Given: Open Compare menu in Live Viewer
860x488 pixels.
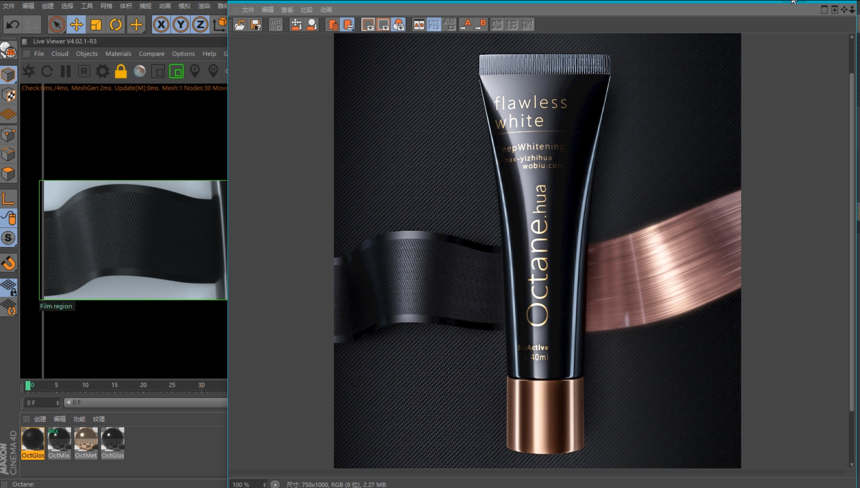Looking at the screenshot, I should pyautogui.click(x=151, y=54).
